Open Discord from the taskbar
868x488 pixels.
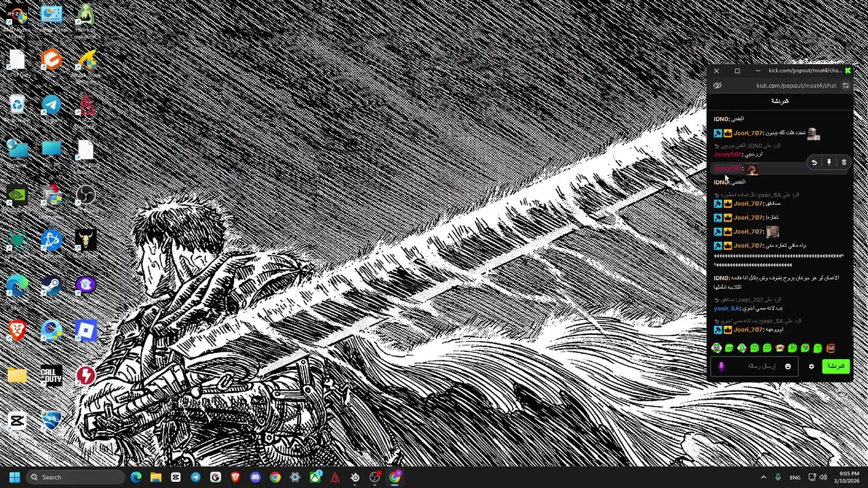[x=255, y=477]
